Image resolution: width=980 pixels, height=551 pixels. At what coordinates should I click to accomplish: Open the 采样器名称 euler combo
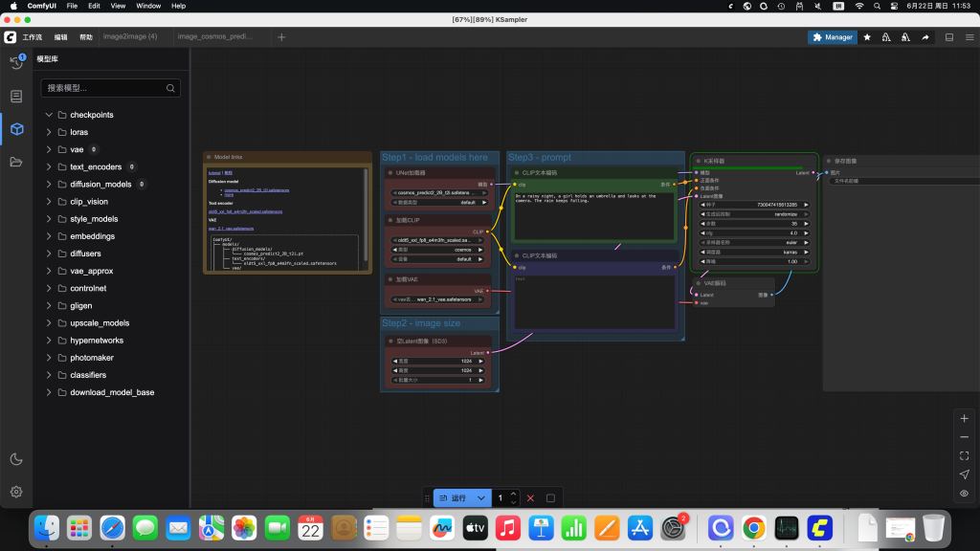click(754, 242)
